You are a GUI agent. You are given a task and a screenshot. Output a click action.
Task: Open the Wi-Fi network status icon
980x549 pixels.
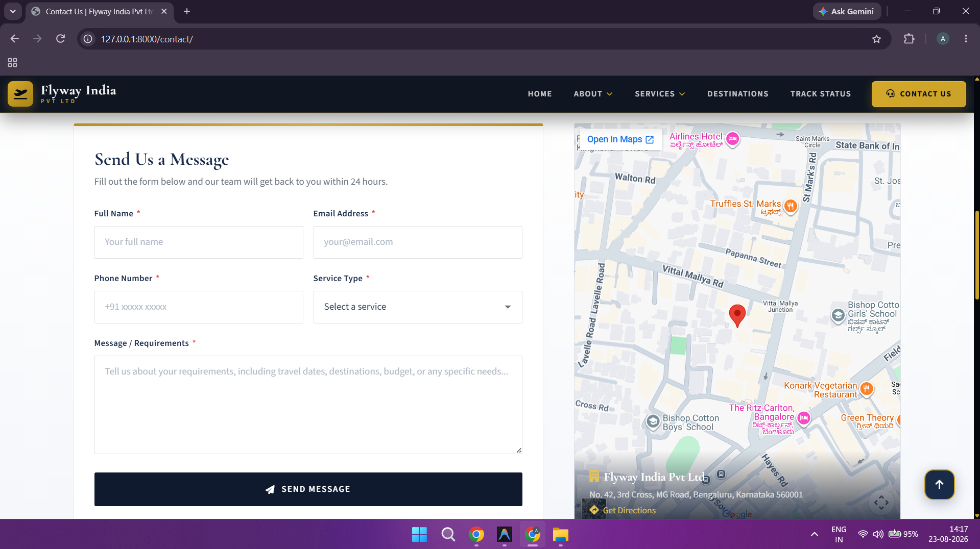pyautogui.click(x=863, y=534)
